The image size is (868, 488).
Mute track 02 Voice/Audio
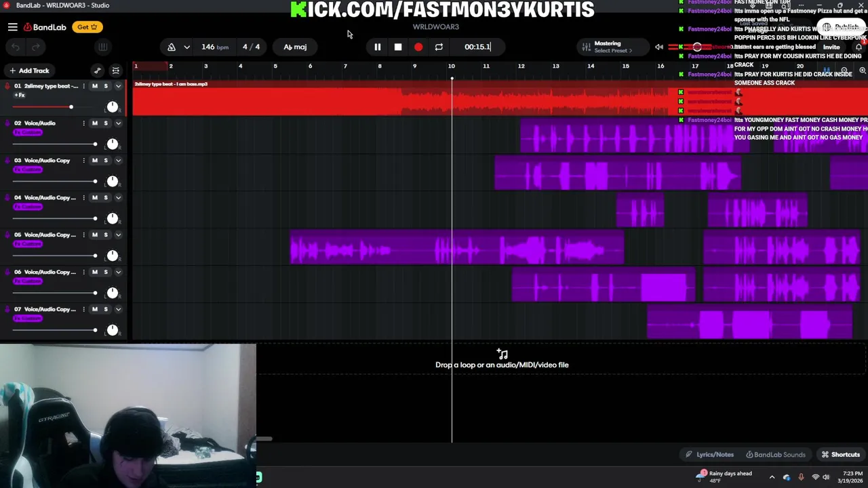tap(95, 123)
